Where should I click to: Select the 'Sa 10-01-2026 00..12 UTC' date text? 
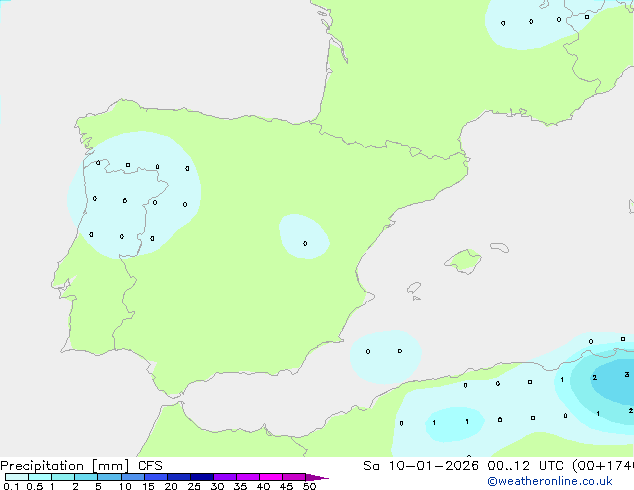click(x=463, y=466)
